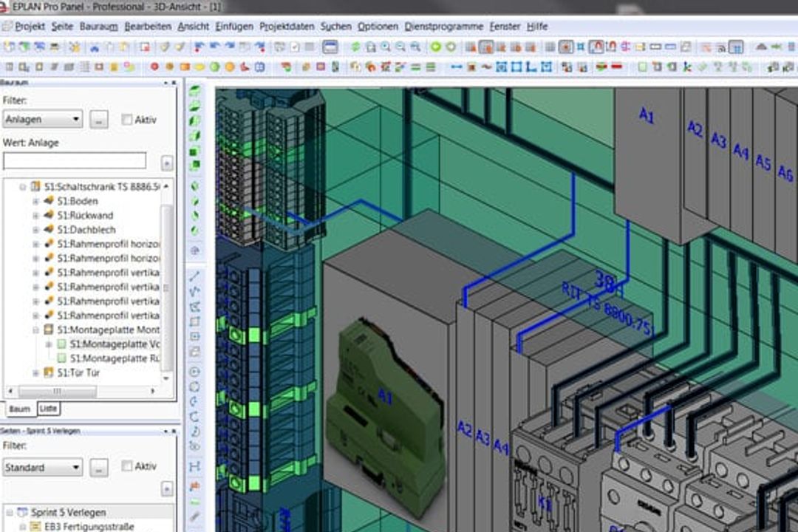Expand the S1:Boden tree node
Image resolution: width=798 pixels, height=532 pixels.
point(35,201)
